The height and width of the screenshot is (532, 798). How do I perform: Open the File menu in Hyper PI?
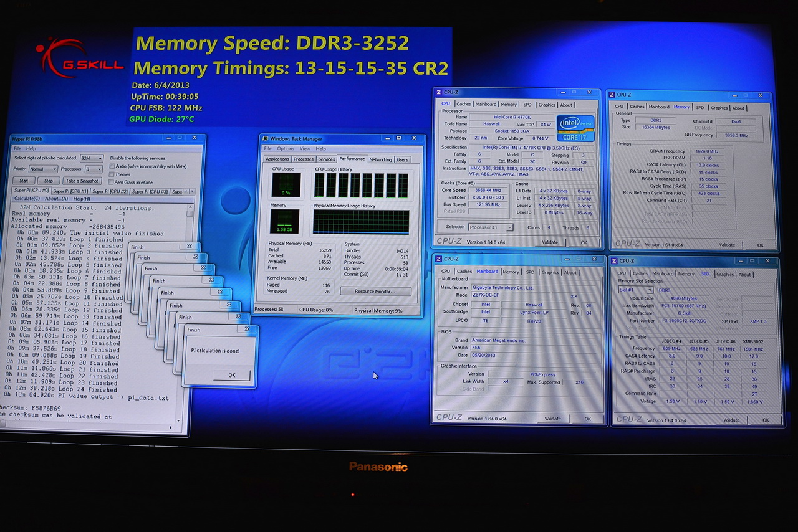(17, 148)
